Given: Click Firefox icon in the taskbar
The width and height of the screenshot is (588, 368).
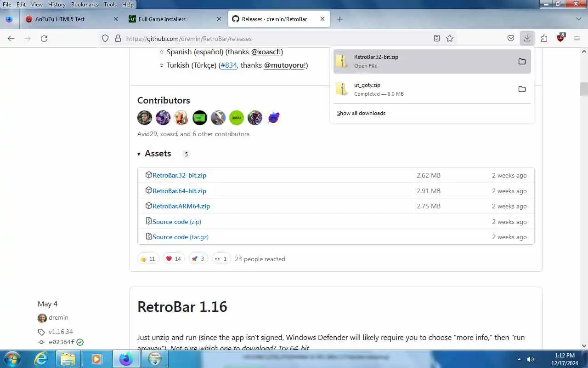Looking at the screenshot, I should pyautogui.click(x=126, y=359).
